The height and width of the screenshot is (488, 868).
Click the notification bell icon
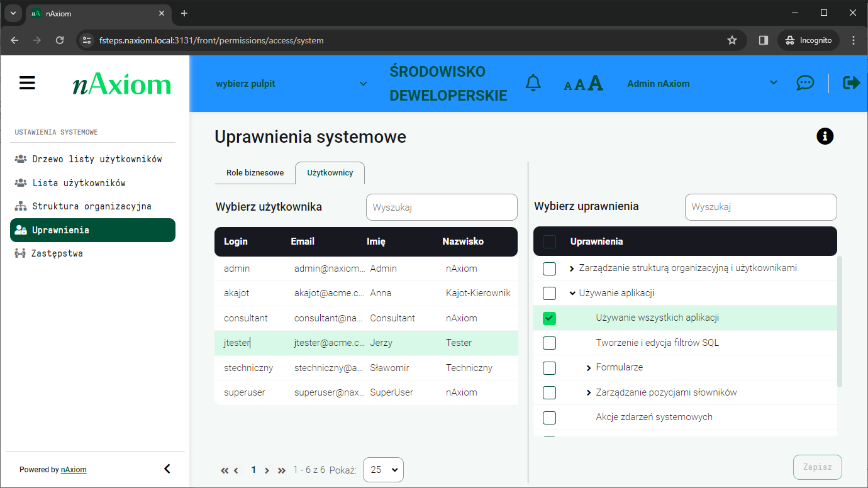(533, 83)
